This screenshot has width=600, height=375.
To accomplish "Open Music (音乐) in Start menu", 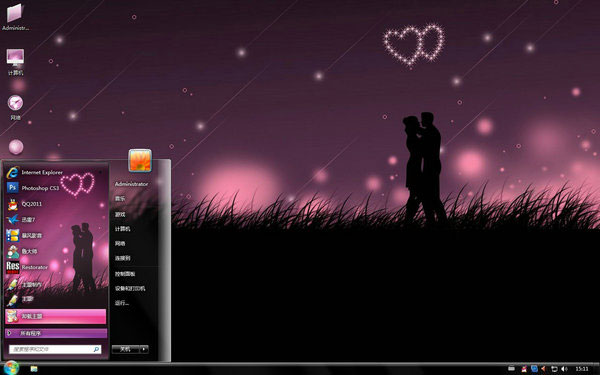I will pos(120,199).
